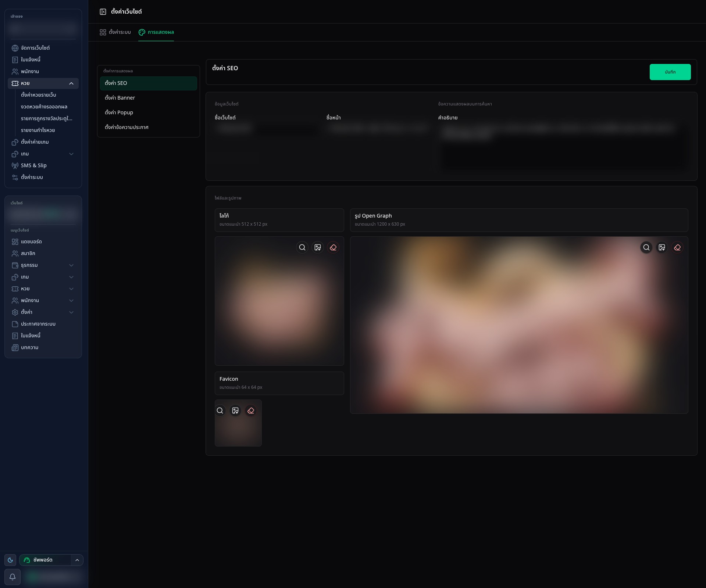Erase the Open Graph image
The height and width of the screenshot is (588, 706).
pos(677,247)
